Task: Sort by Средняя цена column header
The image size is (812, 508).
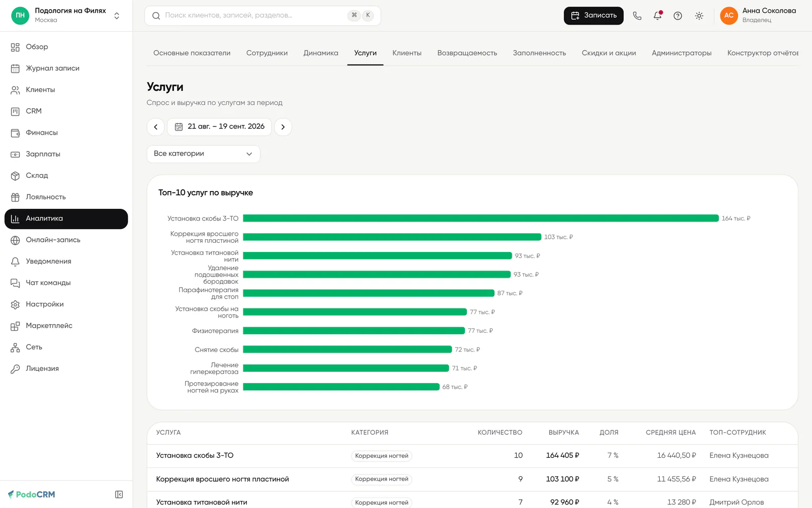Action: (x=671, y=433)
